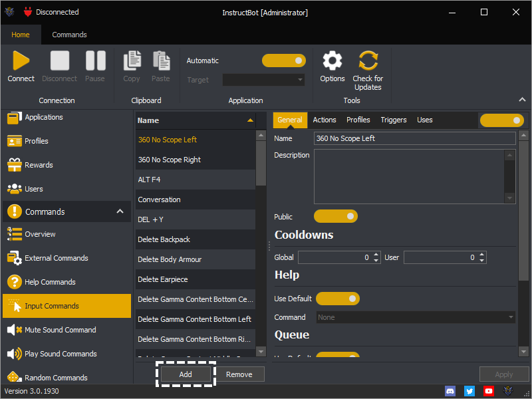Image resolution: width=532 pixels, height=399 pixels.
Task: Click the command list scrollbar thumb
Action: coord(261,164)
